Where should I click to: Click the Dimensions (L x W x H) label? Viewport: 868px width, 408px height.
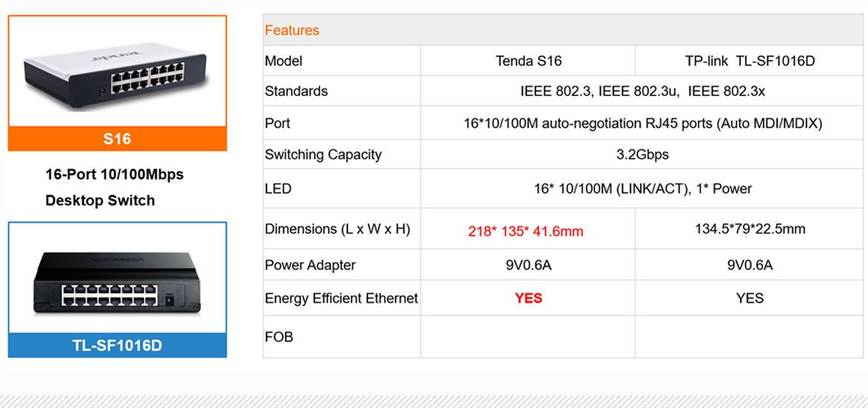pyautogui.click(x=337, y=229)
